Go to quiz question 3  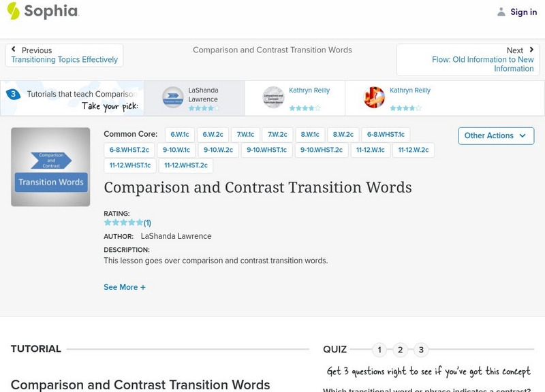tap(421, 350)
